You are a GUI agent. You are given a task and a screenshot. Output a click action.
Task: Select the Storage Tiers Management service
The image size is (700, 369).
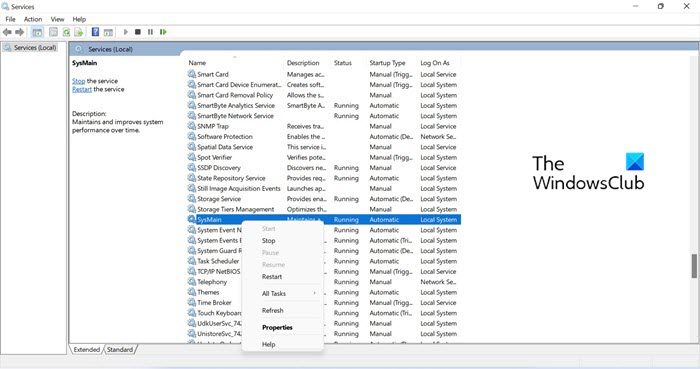click(324, 209)
